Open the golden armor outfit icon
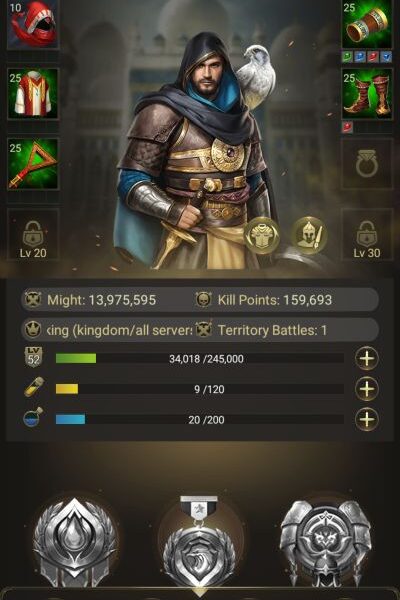This screenshot has height=600, width=400. [261, 235]
